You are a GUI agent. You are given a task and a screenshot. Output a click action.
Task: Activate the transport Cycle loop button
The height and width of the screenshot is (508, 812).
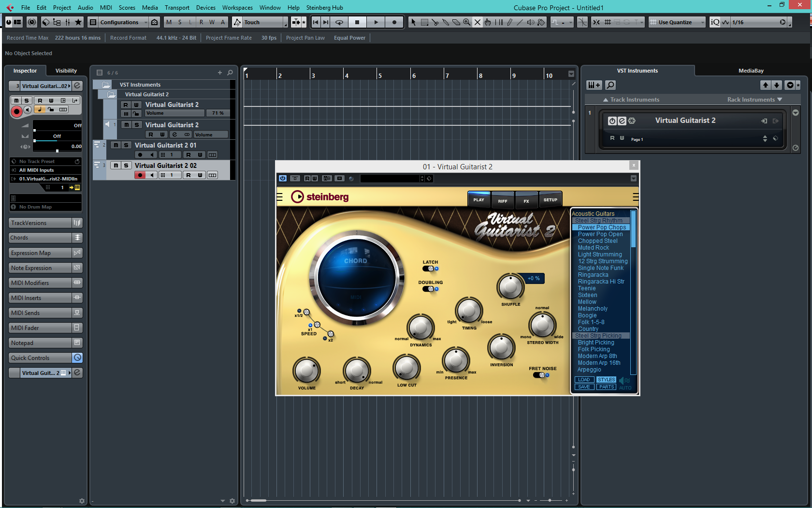coord(339,22)
